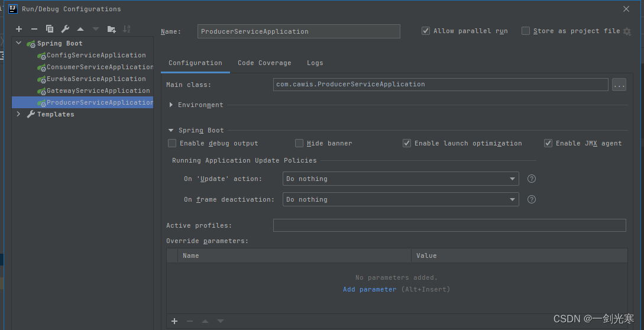Move configuration down arrow in left toolbar
Screen dimensions: 644x330
pyautogui.click(x=96, y=29)
